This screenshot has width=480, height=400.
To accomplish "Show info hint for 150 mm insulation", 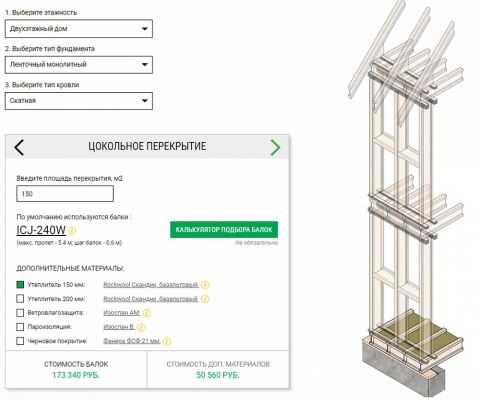I will tap(205, 285).
